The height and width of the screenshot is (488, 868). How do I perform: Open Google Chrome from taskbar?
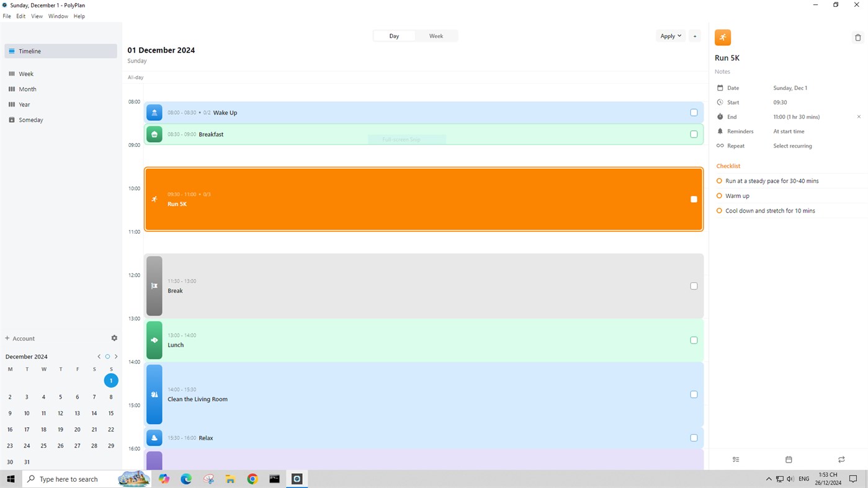point(253,479)
